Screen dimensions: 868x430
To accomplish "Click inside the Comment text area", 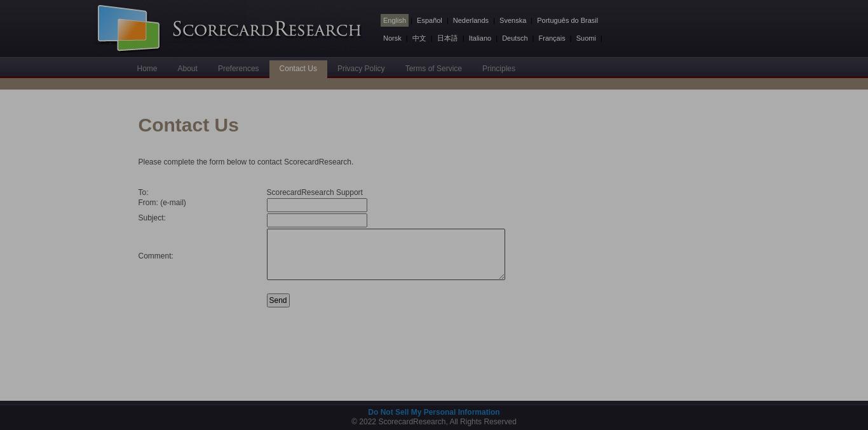I will [x=386, y=254].
